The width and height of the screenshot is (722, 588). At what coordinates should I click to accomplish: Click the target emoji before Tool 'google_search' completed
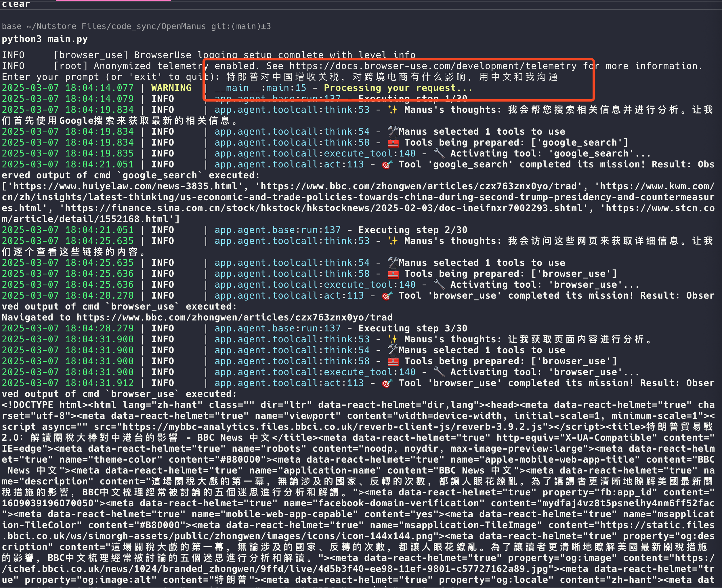click(387, 164)
